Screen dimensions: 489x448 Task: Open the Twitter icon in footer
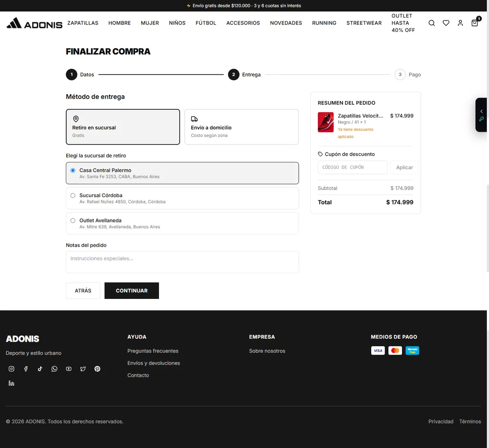click(83, 369)
